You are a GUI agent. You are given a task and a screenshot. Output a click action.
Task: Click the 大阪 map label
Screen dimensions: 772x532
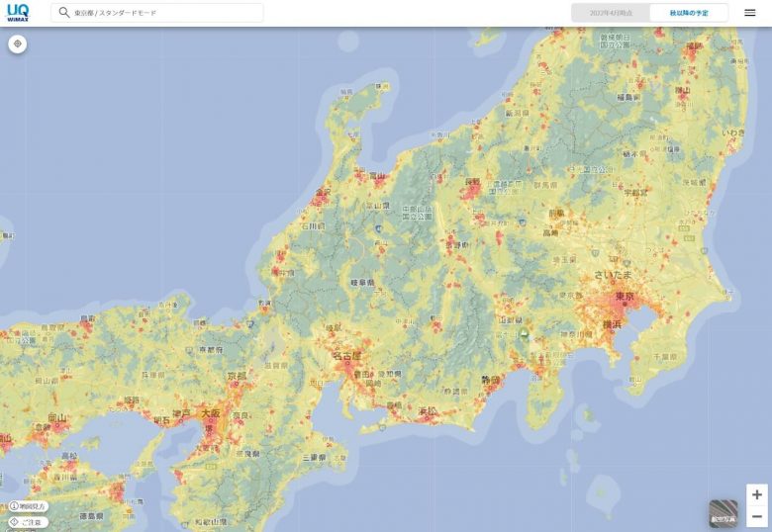[211, 413]
